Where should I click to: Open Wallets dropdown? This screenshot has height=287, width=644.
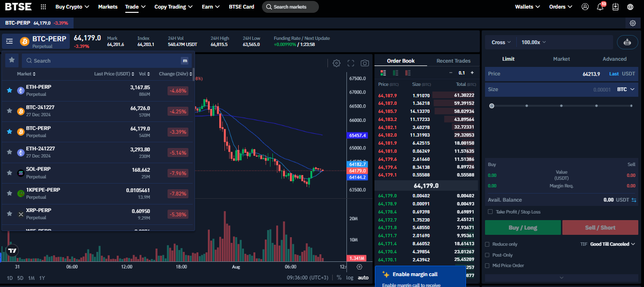point(528,7)
